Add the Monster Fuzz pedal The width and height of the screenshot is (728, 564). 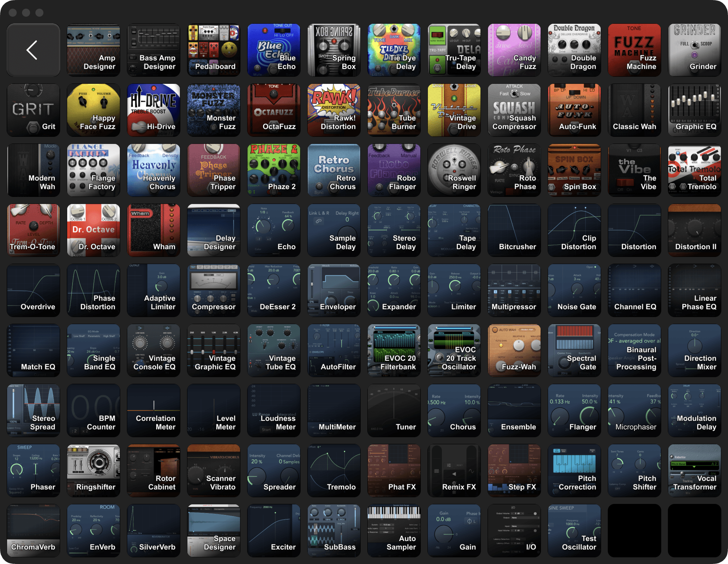click(x=214, y=110)
